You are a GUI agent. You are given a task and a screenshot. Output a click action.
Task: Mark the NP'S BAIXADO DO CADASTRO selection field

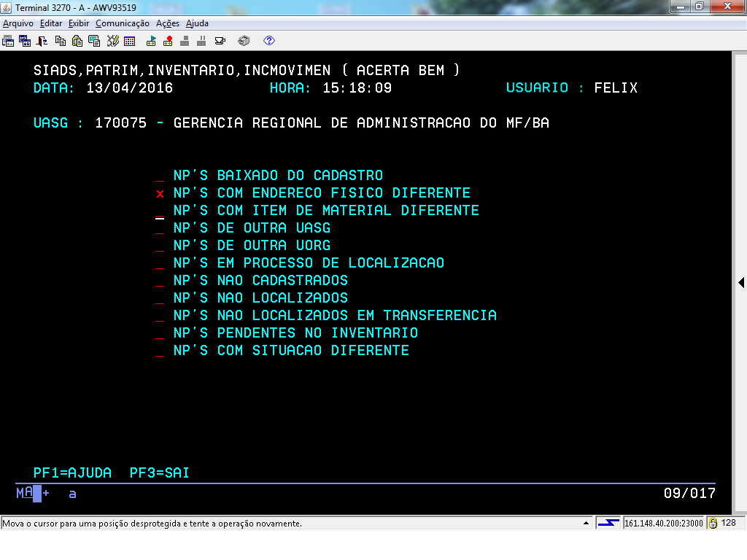point(160,176)
